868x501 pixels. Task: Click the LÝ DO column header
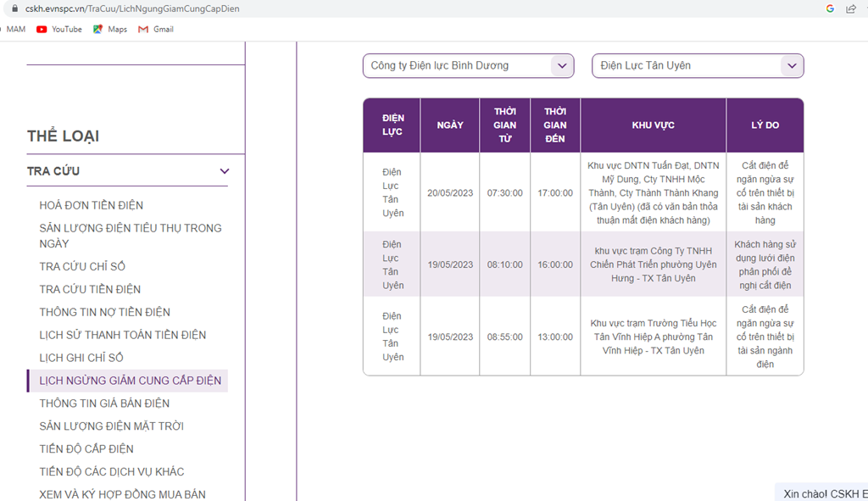coord(765,125)
